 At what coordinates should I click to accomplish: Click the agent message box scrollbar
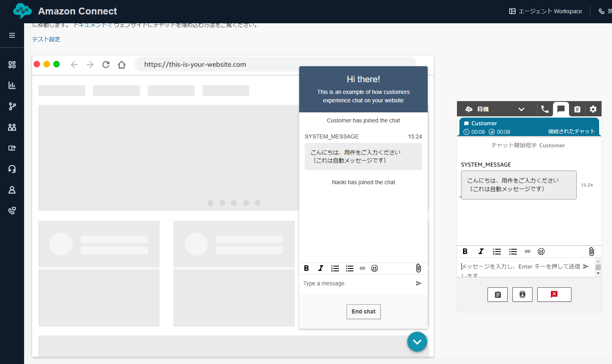(598, 267)
